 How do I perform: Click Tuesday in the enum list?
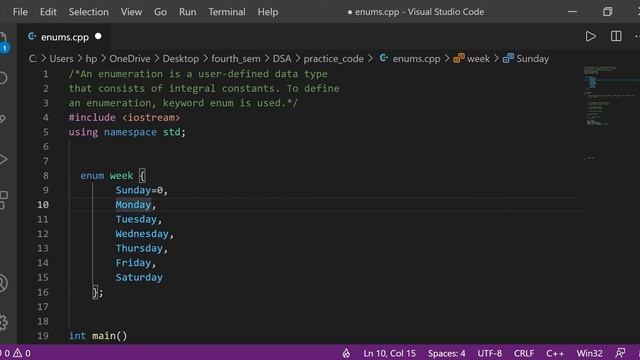[x=136, y=219]
